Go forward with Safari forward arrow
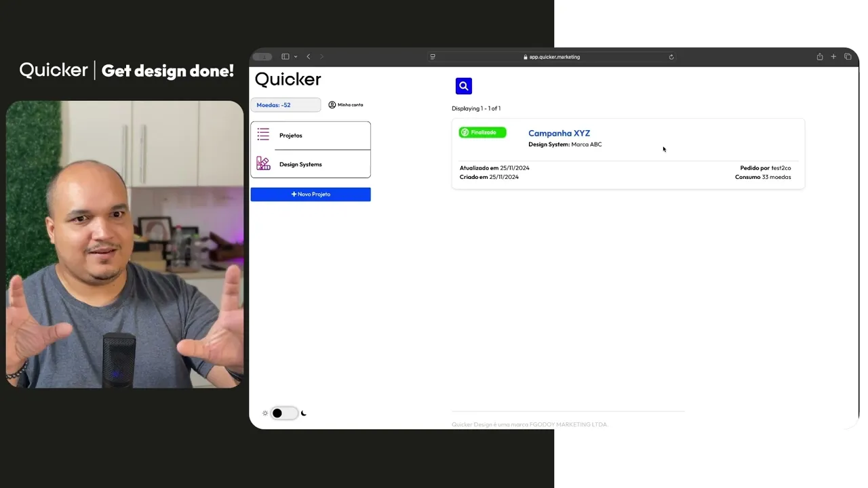Screen dimensions: 868x488 pos(321,57)
